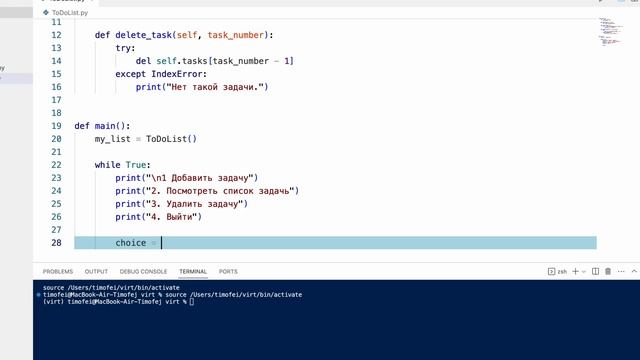Click the Python file icon in breadcrumb
This screenshot has width=640, height=360.
click(46, 13)
